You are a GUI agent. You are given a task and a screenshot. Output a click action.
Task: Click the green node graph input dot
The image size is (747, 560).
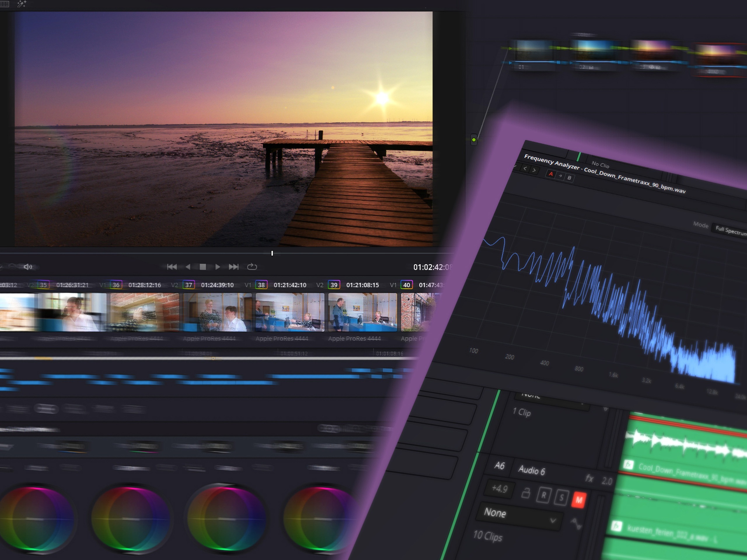click(x=474, y=140)
